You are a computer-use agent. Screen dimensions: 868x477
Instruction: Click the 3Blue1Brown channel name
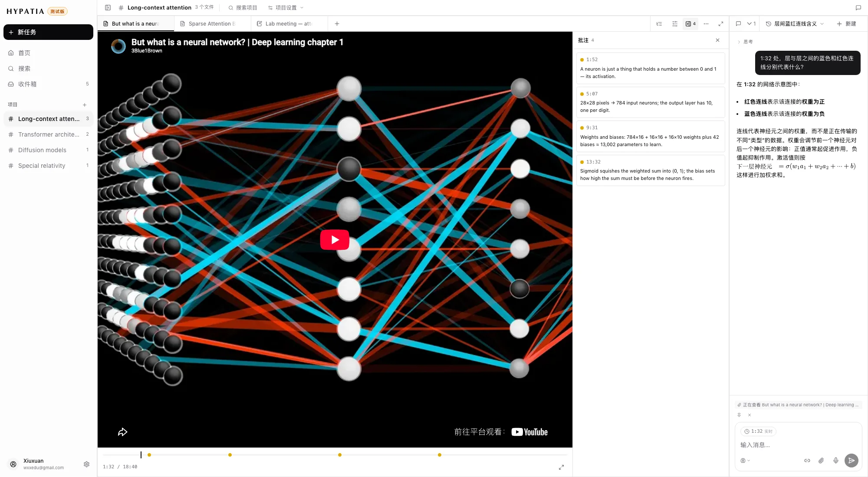coord(147,51)
